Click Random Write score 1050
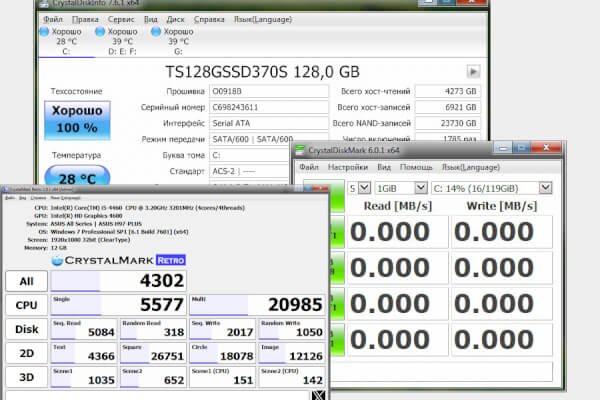This screenshot has width=600, height=400. pos(292,329)
